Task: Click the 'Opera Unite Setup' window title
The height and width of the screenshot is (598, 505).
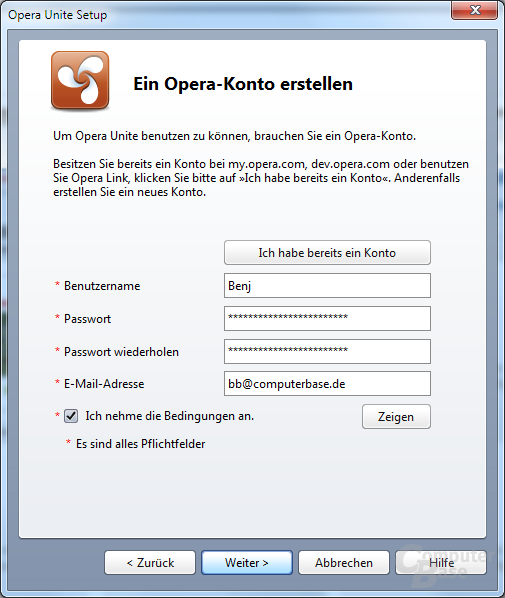Action: (x=58, y=15)
